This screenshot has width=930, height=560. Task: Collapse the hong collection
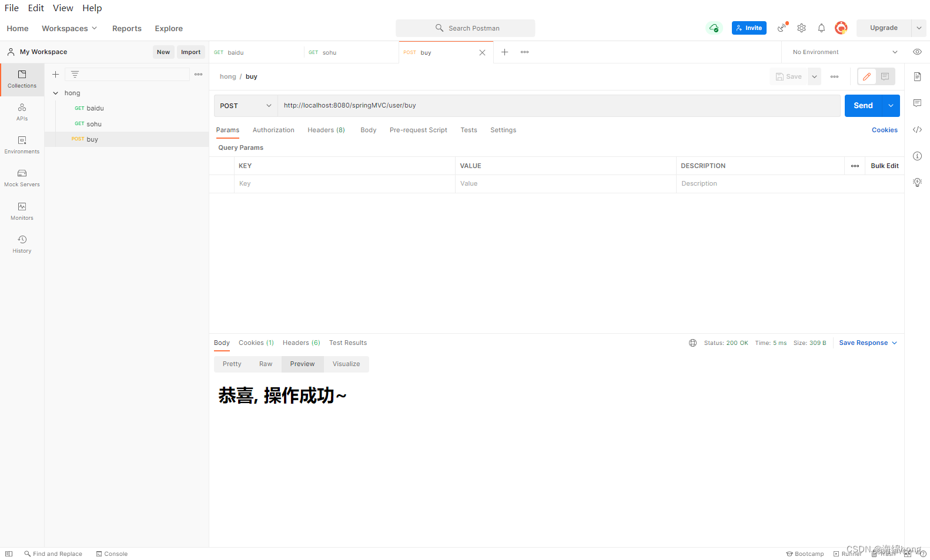[x=56, y=93]
